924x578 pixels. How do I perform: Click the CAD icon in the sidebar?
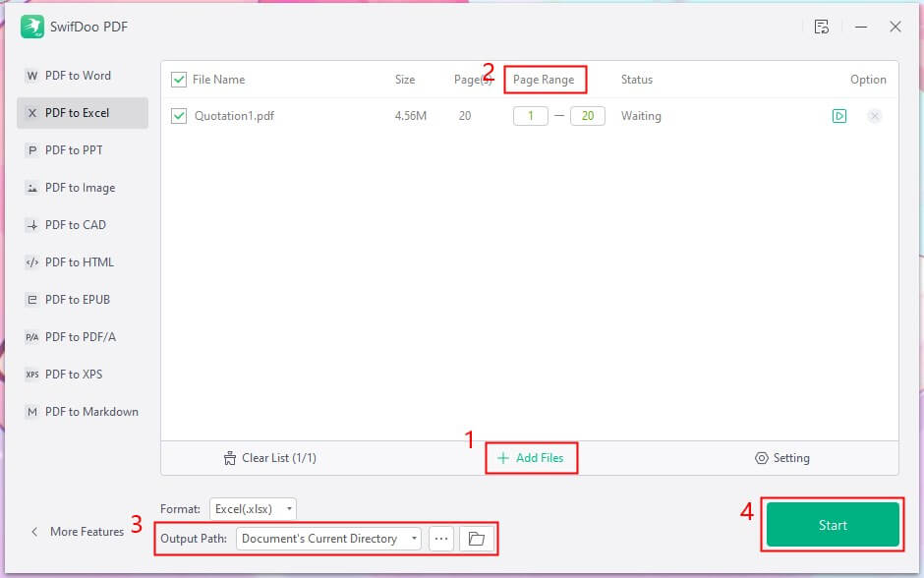pos(32,225)
